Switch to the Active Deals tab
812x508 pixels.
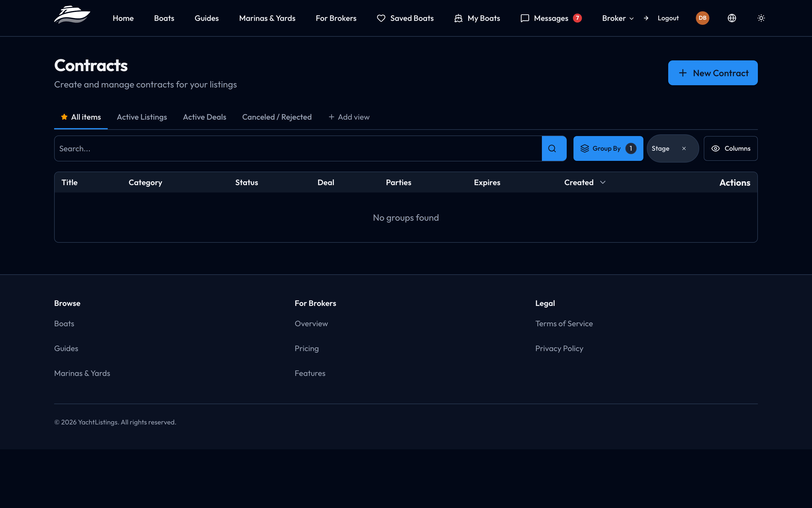[204, 117]
